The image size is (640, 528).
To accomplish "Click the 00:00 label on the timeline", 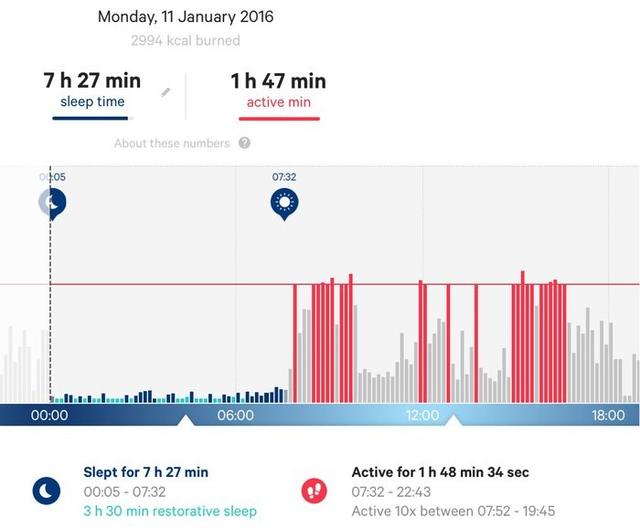I will click(x=49, y=415).
